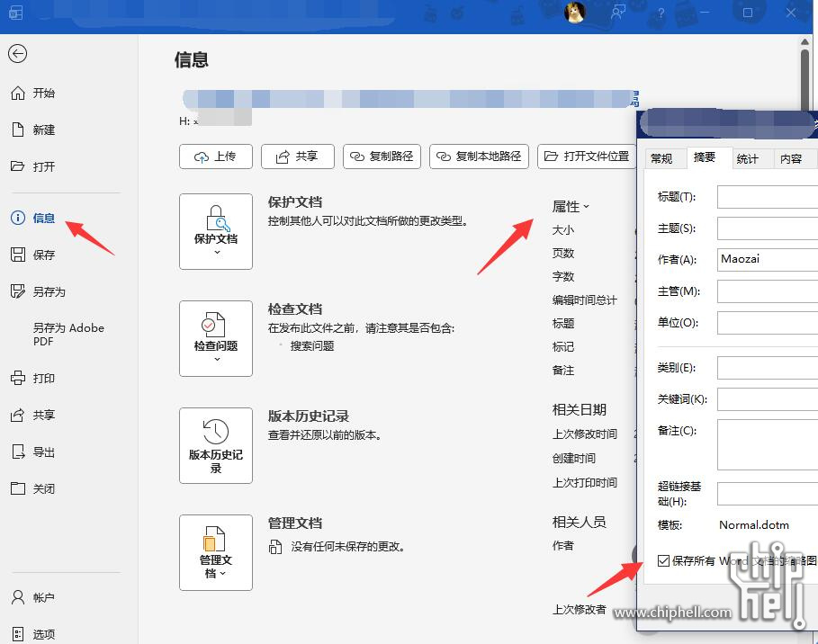点击标题栏的共享人员图标

coord(618,12)
